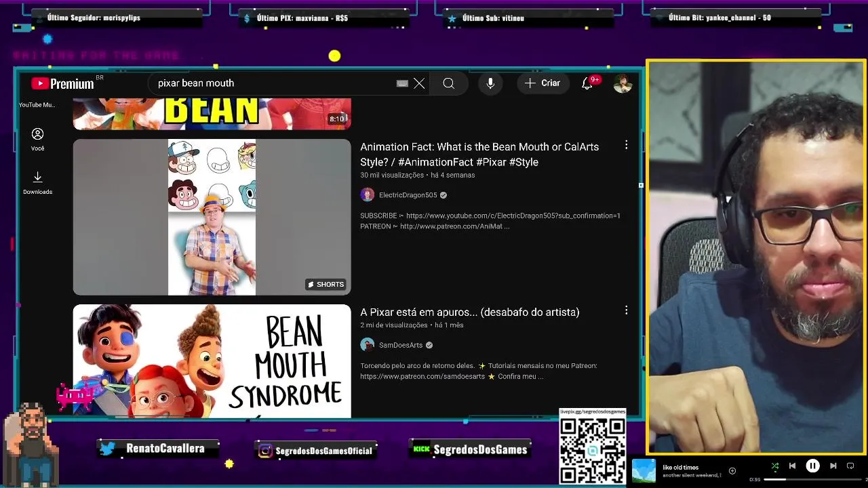The height and width of the screenshot is (488, 868).
Task: Open the 8:10 BEAN video thumbnail
Action: tap(212, 113)
